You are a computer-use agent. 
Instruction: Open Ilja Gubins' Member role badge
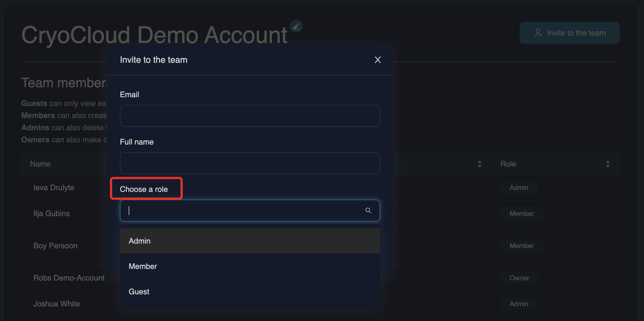point(521,214)
